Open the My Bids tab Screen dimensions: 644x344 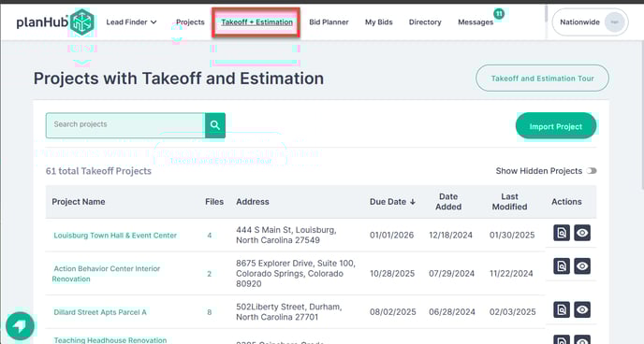tap(379, 22)
